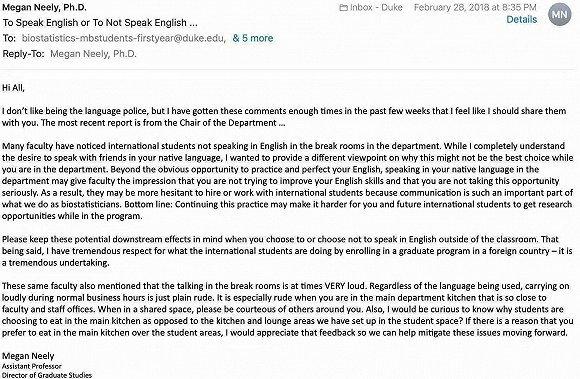Viewport: 580px width, 379px height.
Task: Expand the '& 5 more' recipients
Action: point(253,38)
